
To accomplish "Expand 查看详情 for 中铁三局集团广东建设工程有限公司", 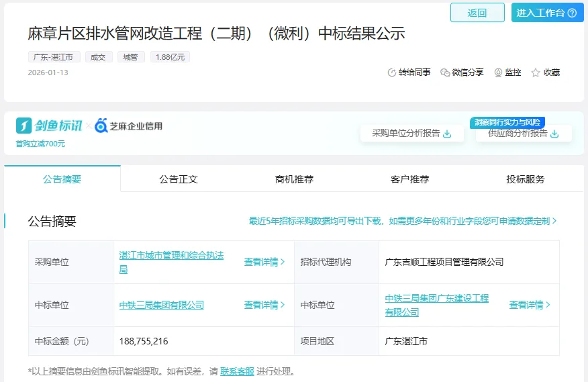I will point(529,305).
